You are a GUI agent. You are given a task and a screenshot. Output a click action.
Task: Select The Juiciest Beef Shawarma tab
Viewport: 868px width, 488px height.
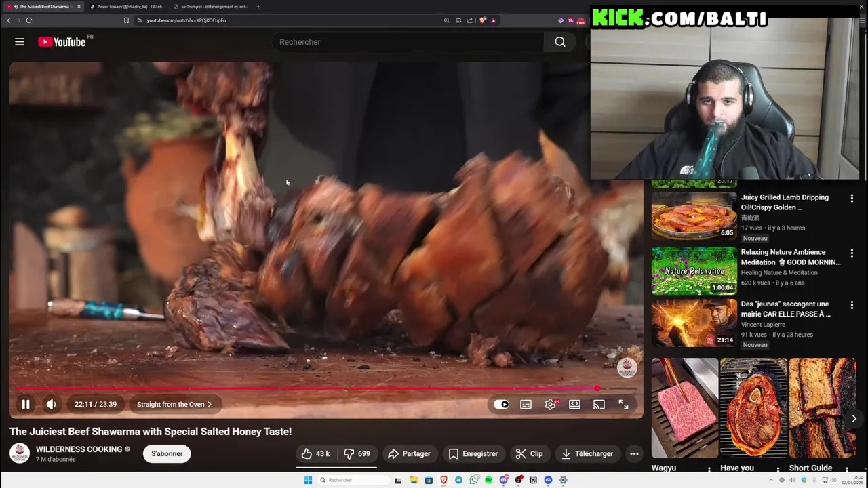pos(44,7)
